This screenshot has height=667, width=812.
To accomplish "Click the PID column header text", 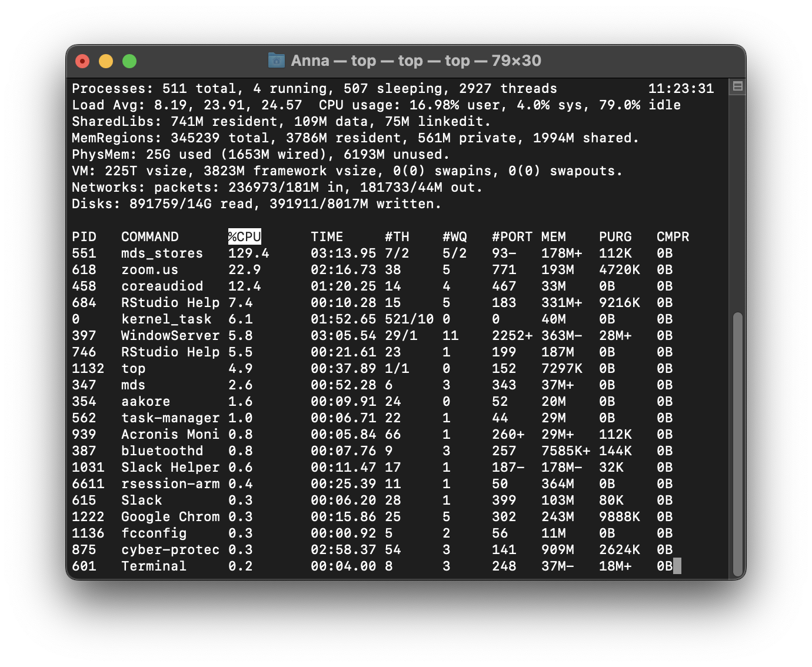I will coord(84,237).
